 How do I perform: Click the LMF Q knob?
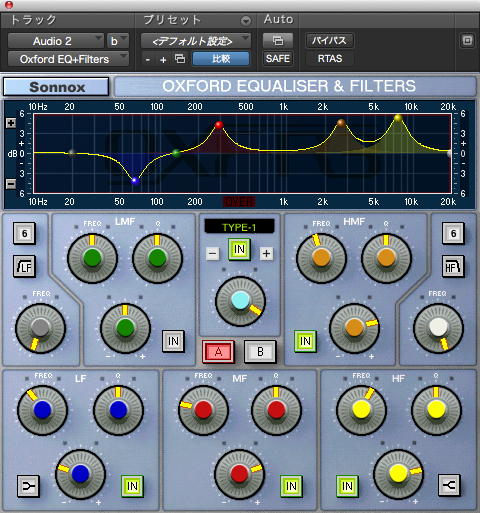click(157, 258)
